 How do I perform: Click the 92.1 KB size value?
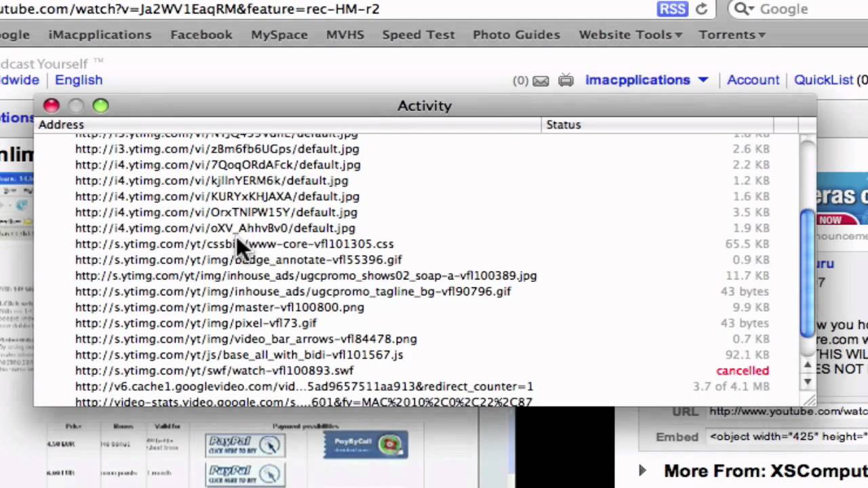(x=747, y=355)
